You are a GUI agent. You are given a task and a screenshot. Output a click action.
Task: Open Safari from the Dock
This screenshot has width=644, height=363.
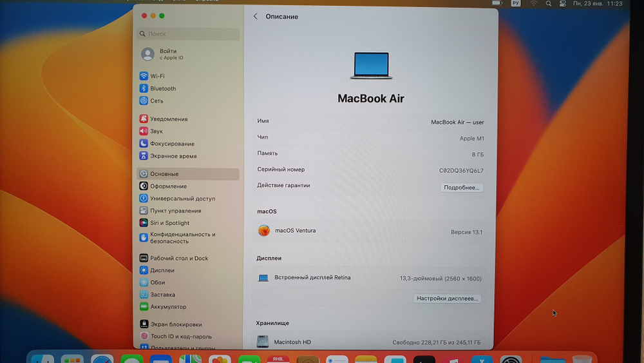pos(102,358)
